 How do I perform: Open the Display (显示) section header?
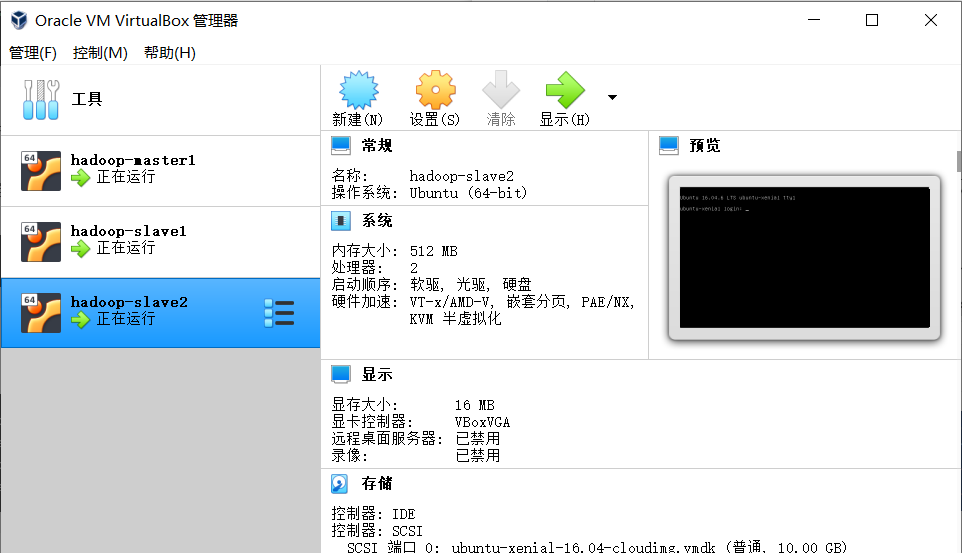(377, 374)
